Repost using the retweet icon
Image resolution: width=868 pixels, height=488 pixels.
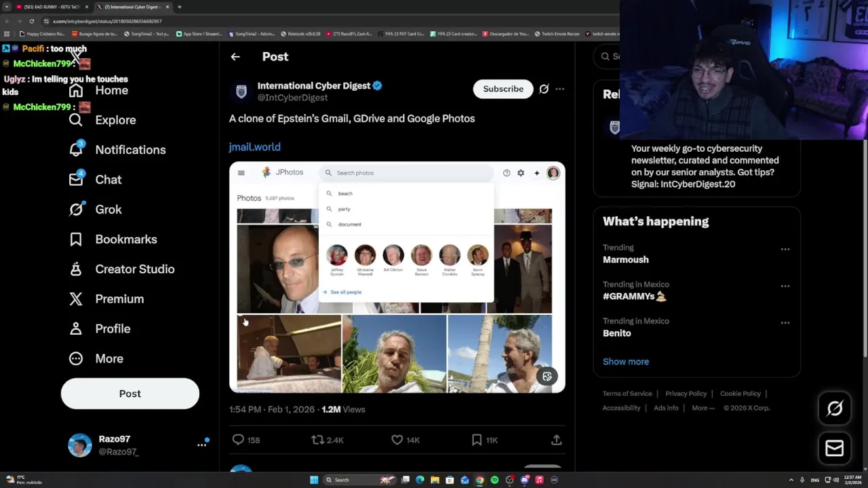coord(317,440)
